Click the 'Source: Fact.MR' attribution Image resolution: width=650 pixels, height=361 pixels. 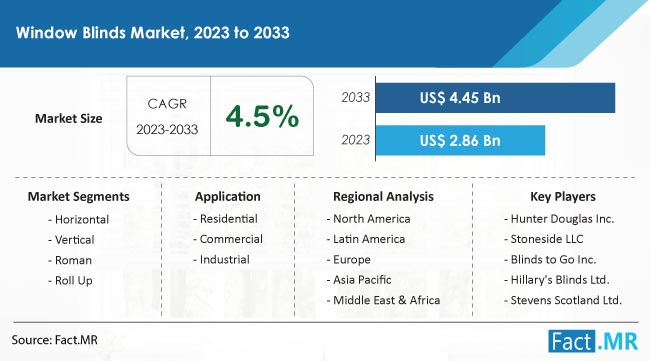point(55,340)
